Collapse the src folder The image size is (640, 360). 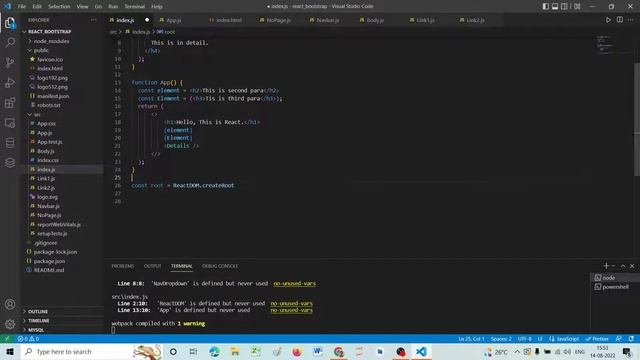(x=37, y=114)
